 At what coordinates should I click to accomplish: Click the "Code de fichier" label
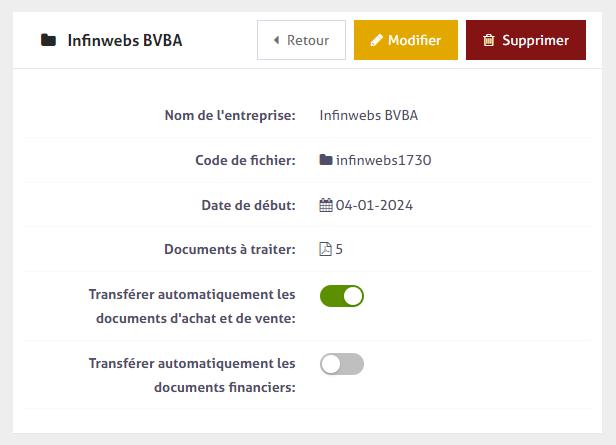pyautogui.click(x=246, y=160)
